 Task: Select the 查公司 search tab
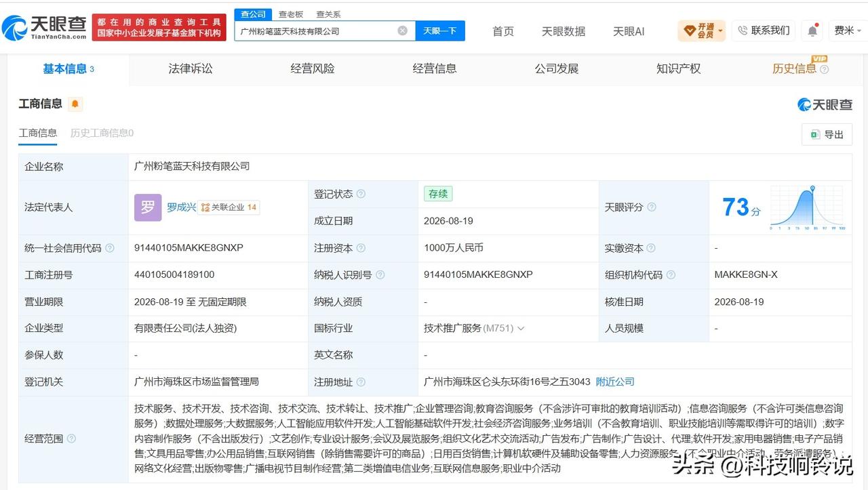pos(253,14)
